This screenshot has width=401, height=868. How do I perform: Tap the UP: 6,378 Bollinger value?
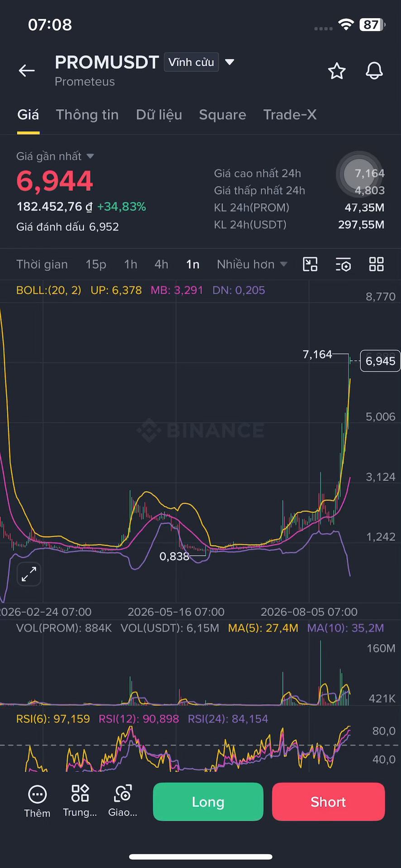pos(116,290)
